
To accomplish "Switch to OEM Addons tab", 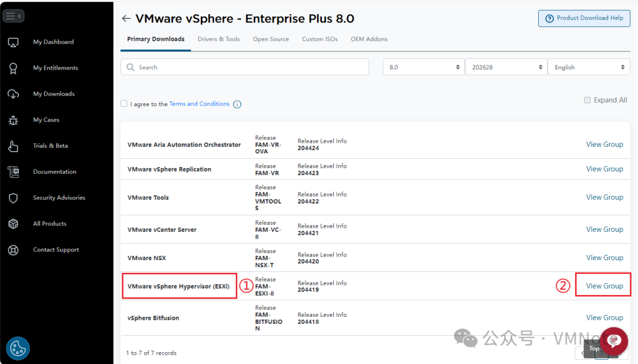I will pyautogui.click(x=369, y=40).
